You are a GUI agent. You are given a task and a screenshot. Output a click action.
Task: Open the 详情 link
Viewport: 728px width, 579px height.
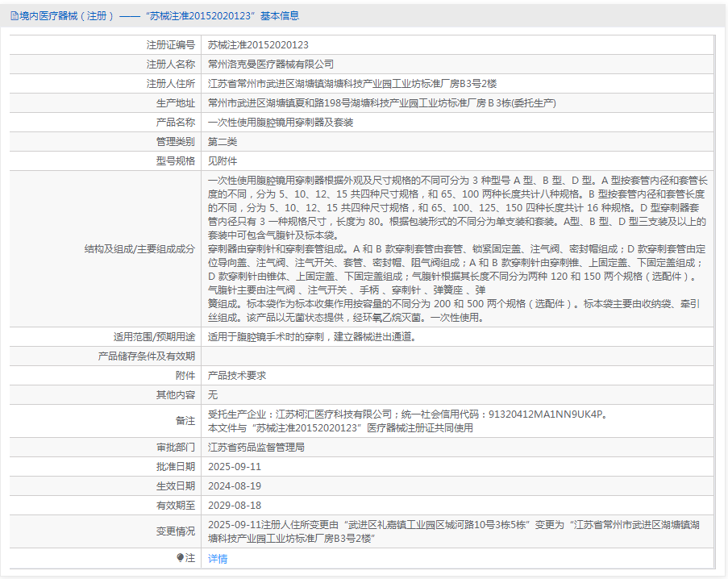[218, 559]
